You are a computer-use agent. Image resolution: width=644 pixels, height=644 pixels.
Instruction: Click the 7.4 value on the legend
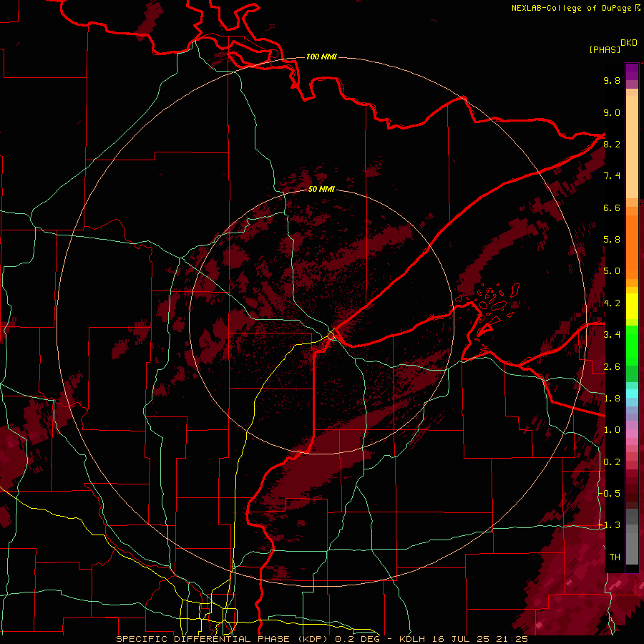click(612, 176)
